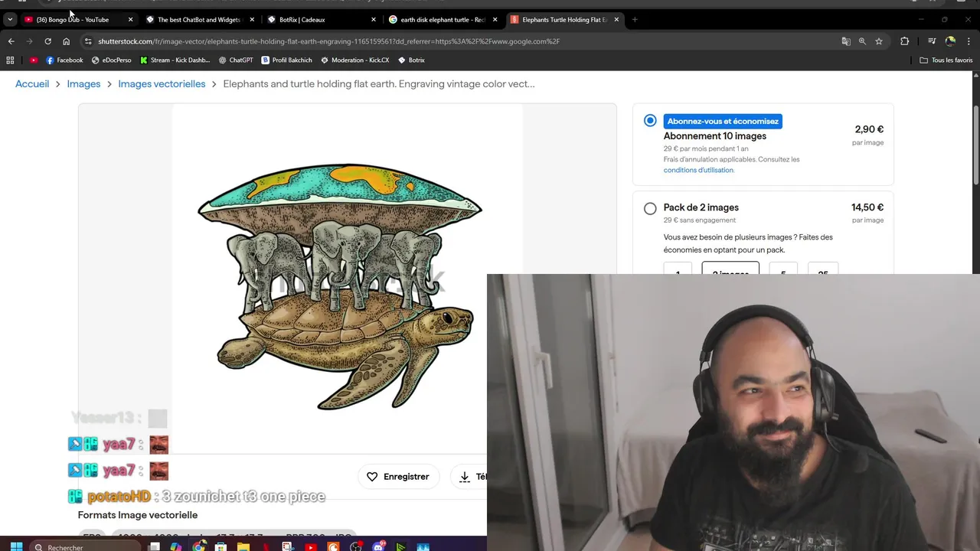Image resolution: width=980 pixels, height=551 pixels.
Task: Switch to Chrome on the taskbar
Action: click(x=199, y=546)
